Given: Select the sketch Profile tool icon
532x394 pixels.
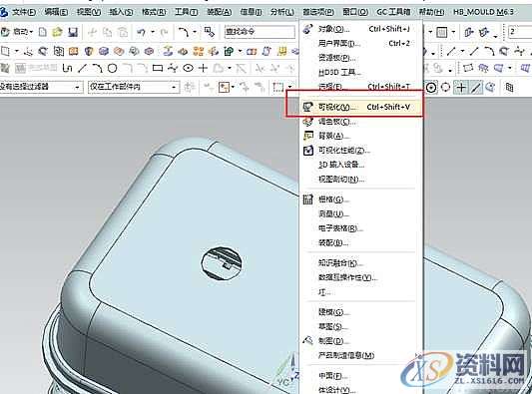Looking at the screenshot, I should (68, 69).
